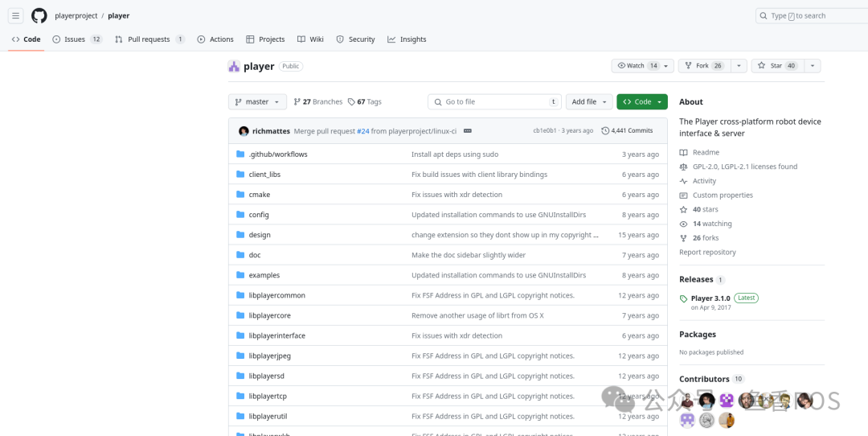Open the libplayercommon folder

[276, 295]
